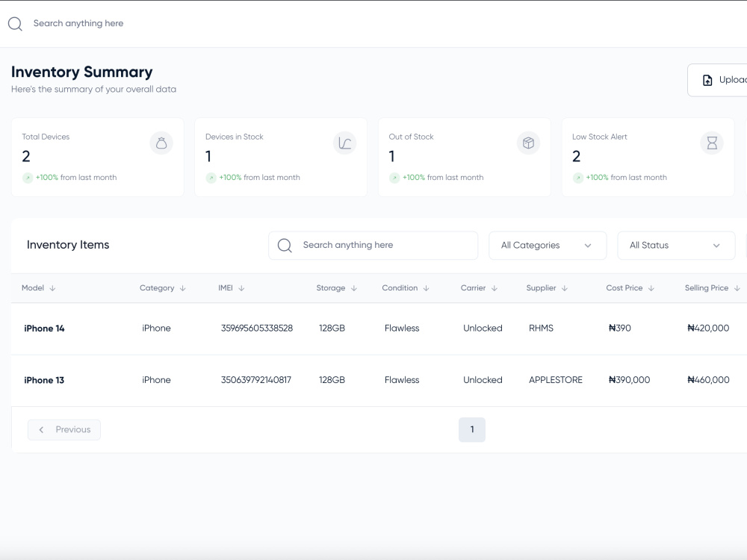Click the Carrier column header
The width and height of the screenshot is (747, 560).
pos(473,288)
